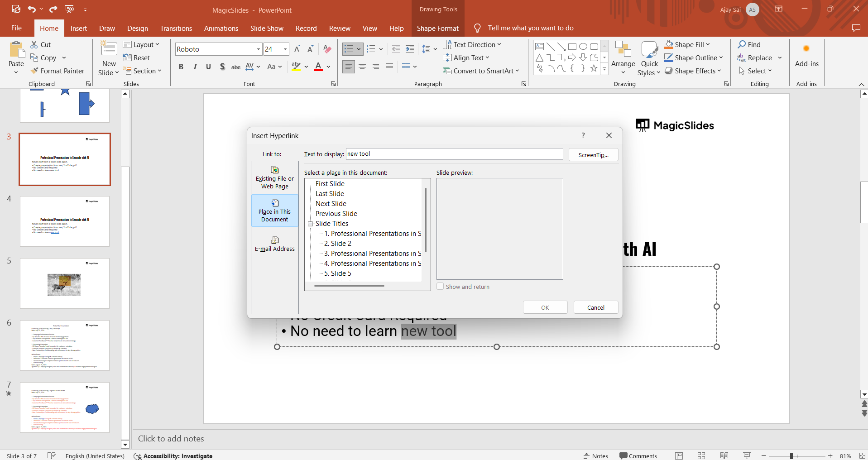Click the Clear All Formatting icon
Viewport: 868px width, 460px height.
coord(327,49)
